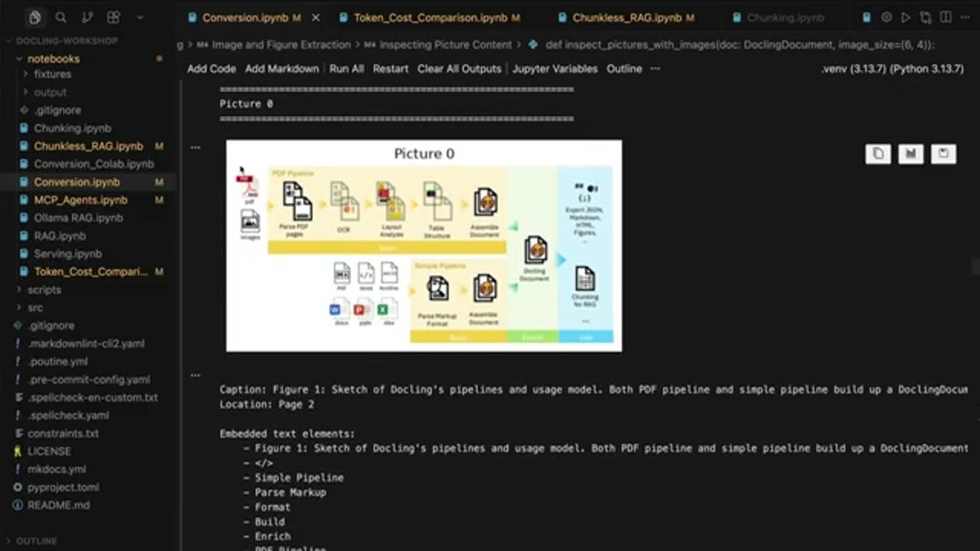Open .markdownlint-cli2.yaml in the explorer
The image size is (980, 551).
(86, 344)
